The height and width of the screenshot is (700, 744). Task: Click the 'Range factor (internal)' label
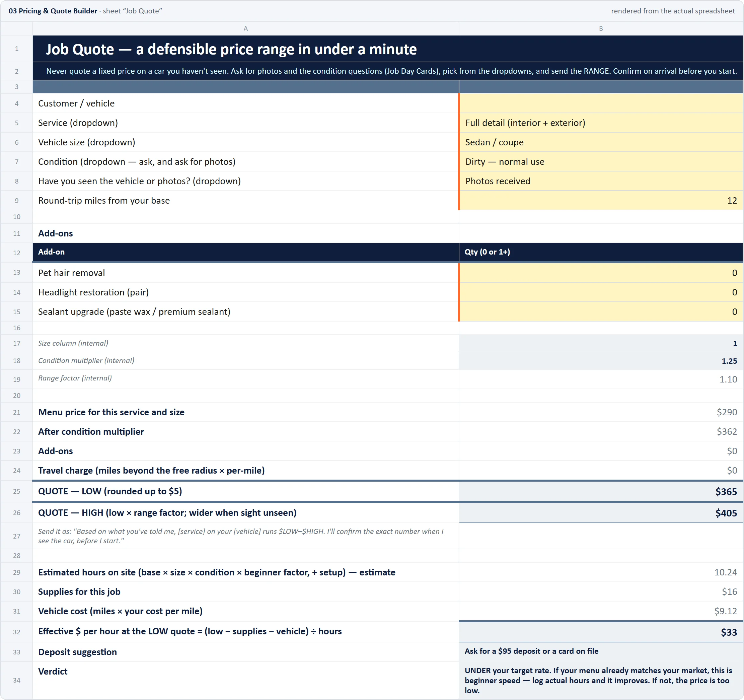75,378
